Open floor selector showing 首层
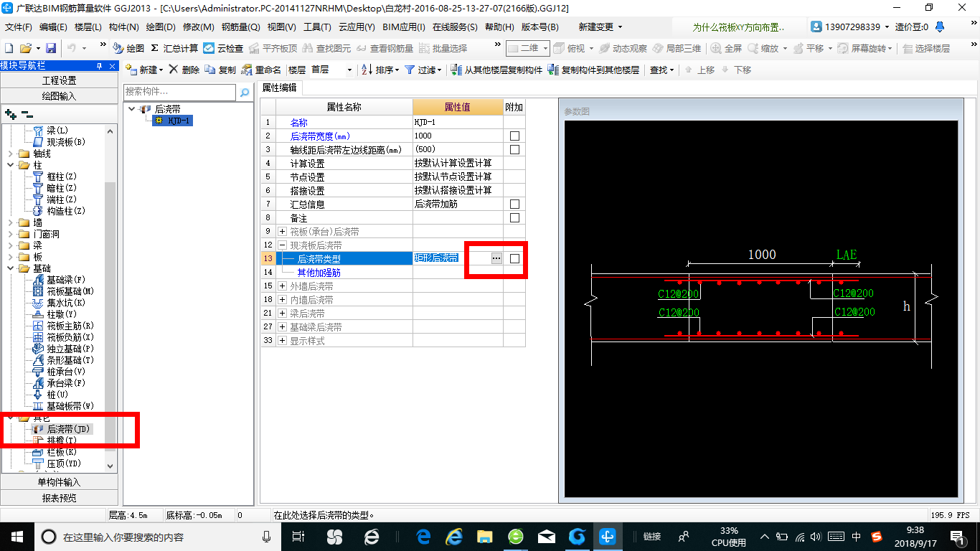980x551 pixels. point(331,70)
